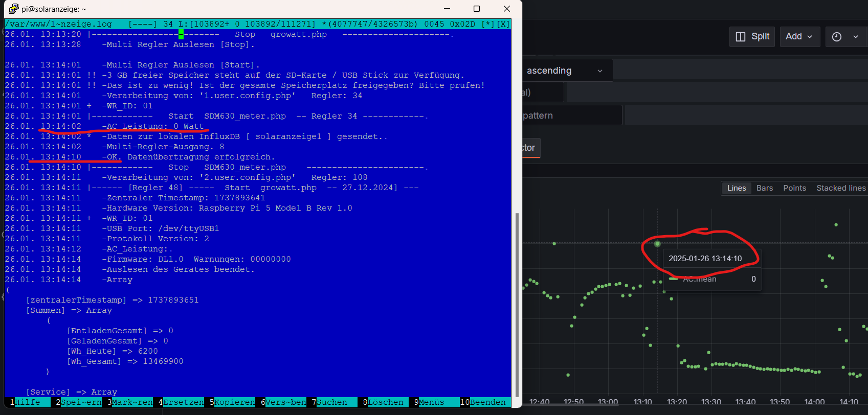Minimize the PuTTY terminal window
This screenshot has width=868, height=415.
click(447, 9)
